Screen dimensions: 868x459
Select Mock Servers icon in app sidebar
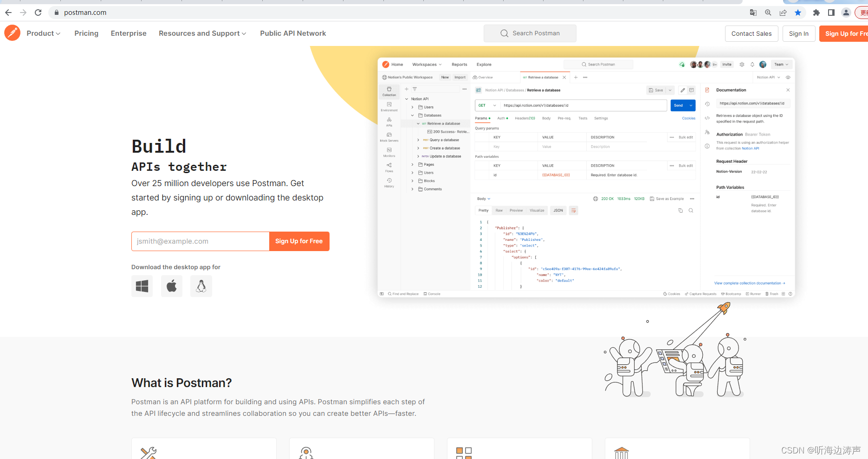(389, 137)
